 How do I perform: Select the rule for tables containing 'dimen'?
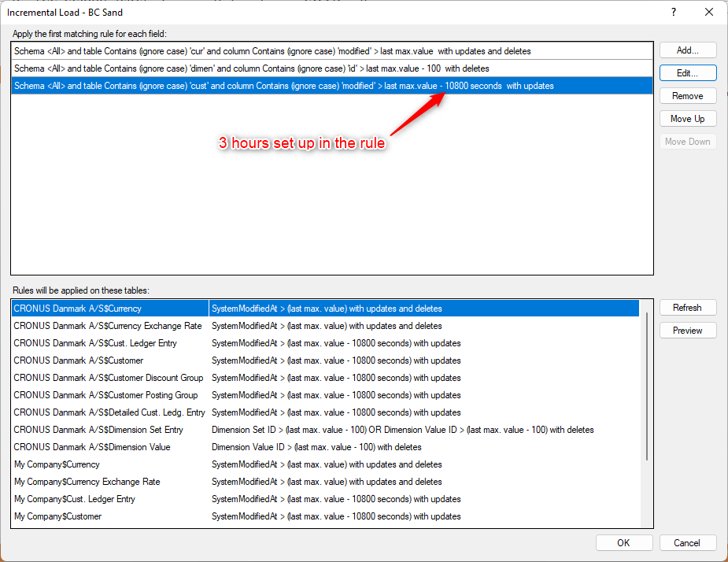[x=332, y=68]
